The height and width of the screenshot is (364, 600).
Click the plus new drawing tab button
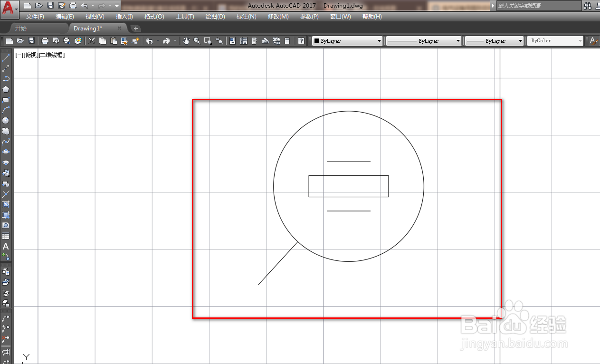point(135,29)
